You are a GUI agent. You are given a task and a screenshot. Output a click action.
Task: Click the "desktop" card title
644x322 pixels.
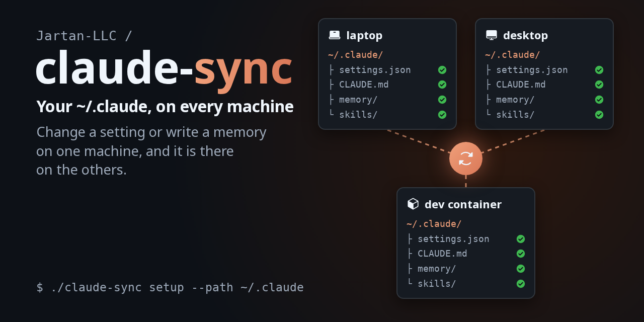pyautogui.click(x=525, y=36)
